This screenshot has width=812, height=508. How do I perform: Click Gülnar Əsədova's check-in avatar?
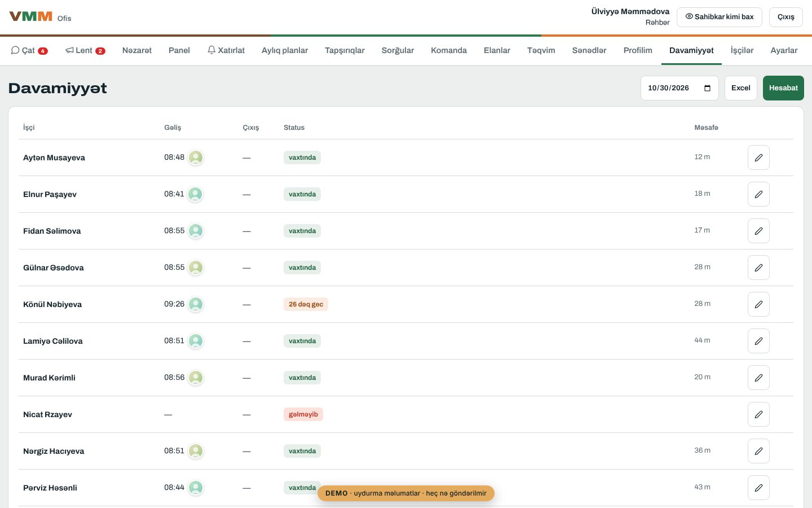[196, 268]
